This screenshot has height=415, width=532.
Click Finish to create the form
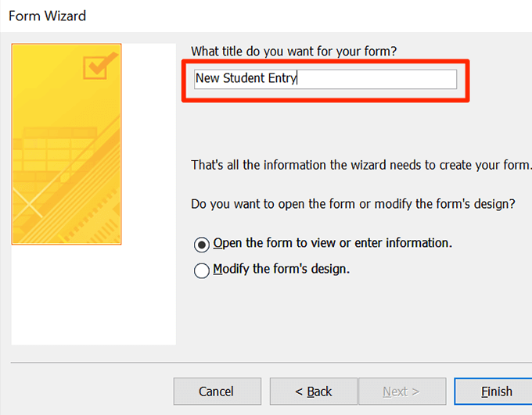pos(496,392)
